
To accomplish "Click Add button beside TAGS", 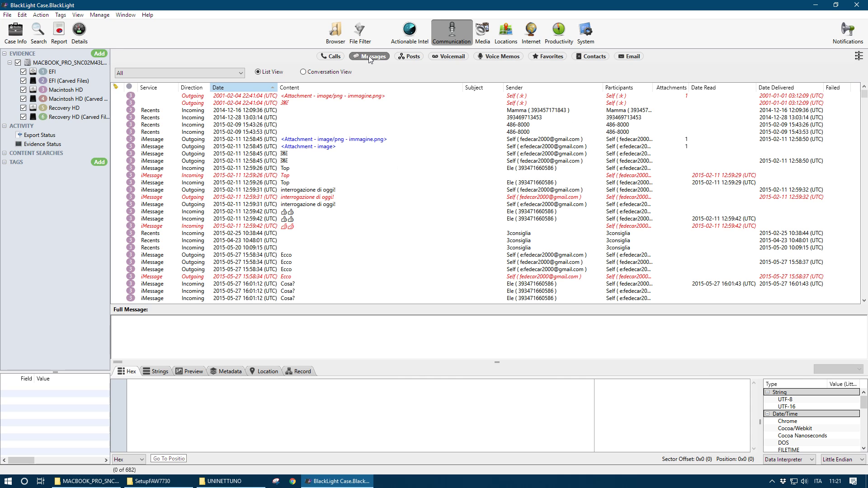I will click(x=99, y=162).
